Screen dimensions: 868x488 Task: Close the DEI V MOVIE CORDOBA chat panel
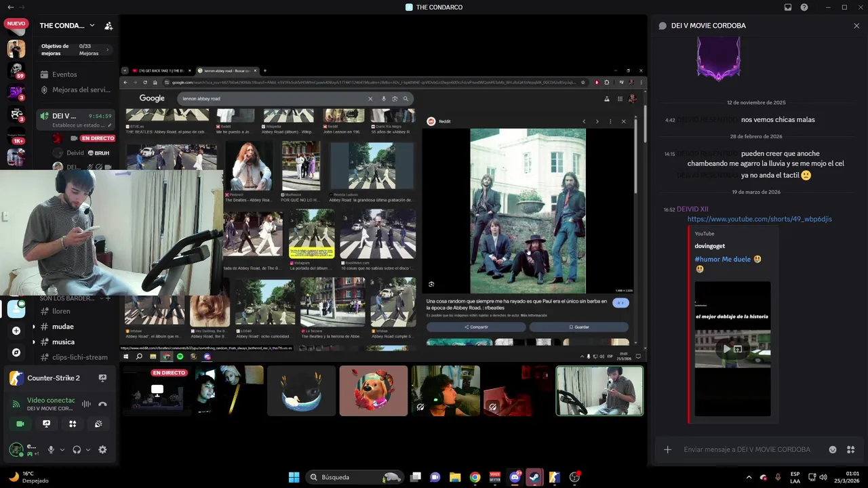[x=856, y=26]
